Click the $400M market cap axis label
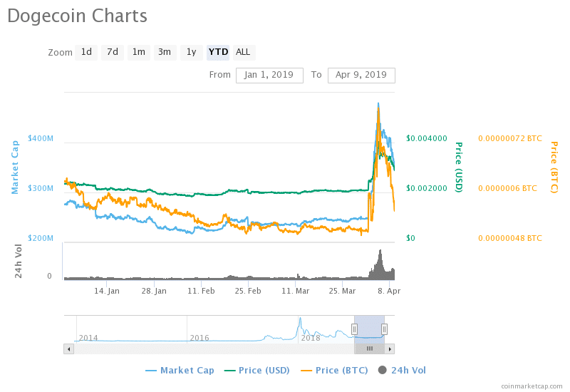This screenshot has height=392, width=570. 41,138
